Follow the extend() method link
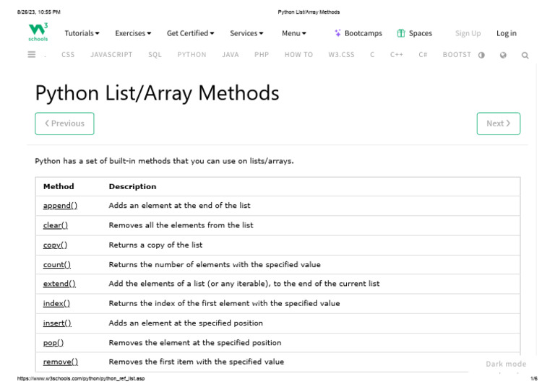 click(x=59, y=284)
